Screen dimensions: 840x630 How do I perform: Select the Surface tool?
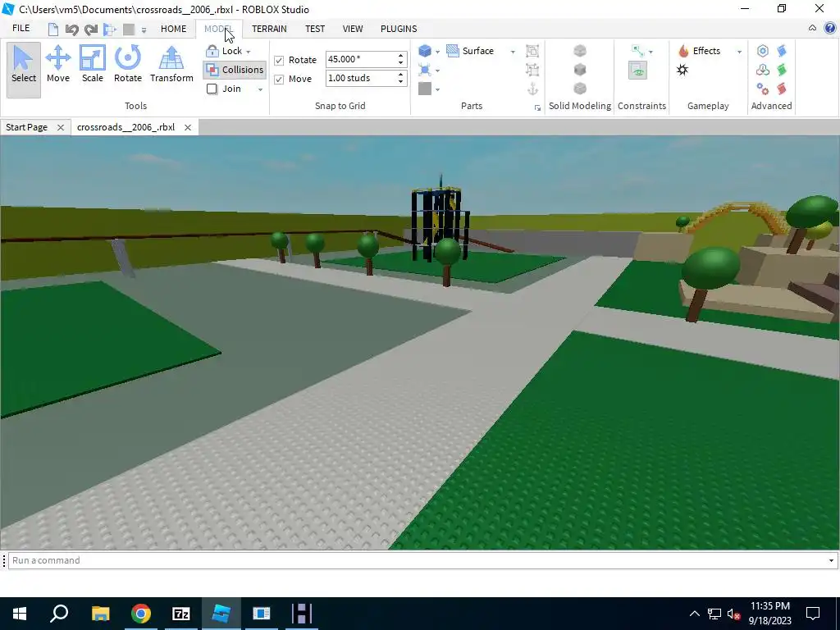tap(470, 51)
